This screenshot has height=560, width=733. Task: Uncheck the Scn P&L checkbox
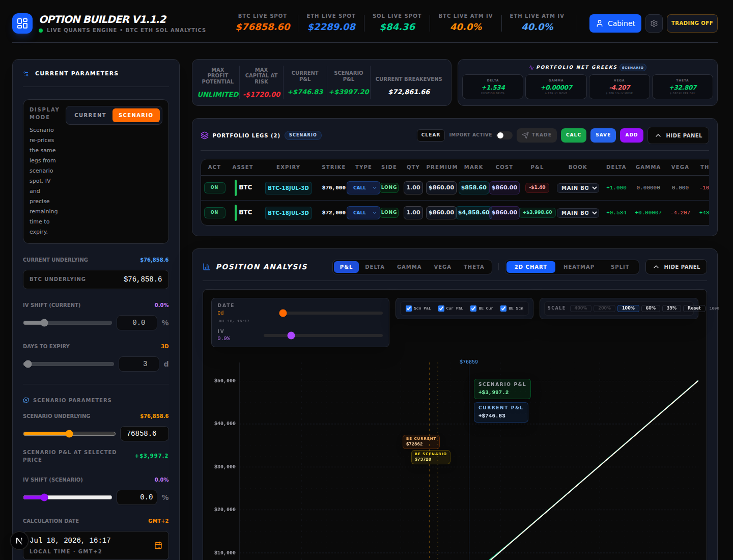click(x=409, y=309)
